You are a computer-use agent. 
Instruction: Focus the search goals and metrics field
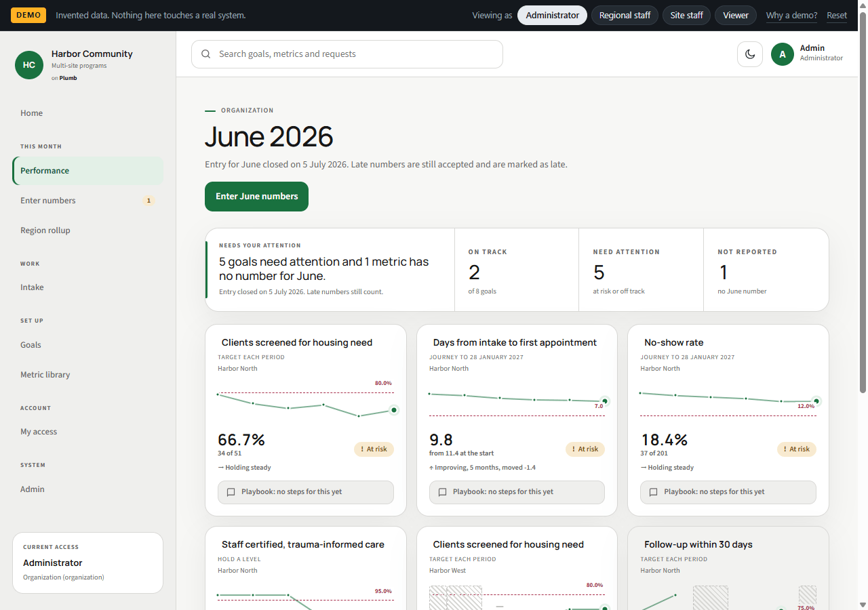347,54
